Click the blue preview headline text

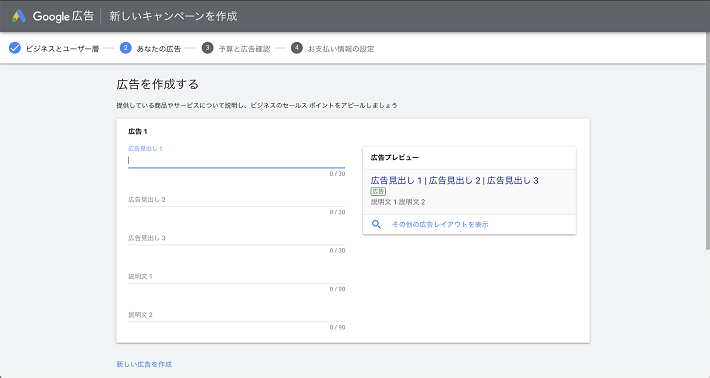tap(455, 181)
